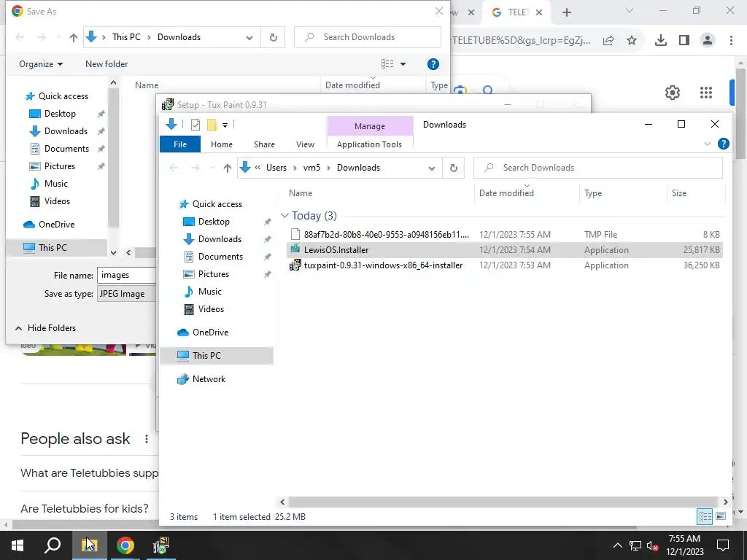747x560 pixels.
Task: Open the Customize Quick Access Toolbar dropdown
Action: pos(225,125)
